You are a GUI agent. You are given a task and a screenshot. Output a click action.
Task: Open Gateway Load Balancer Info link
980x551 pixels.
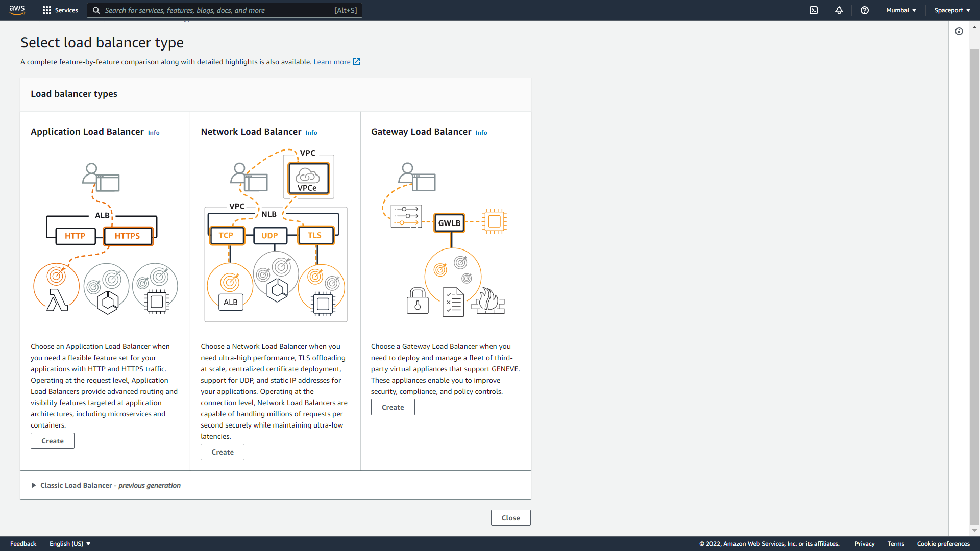481,133
